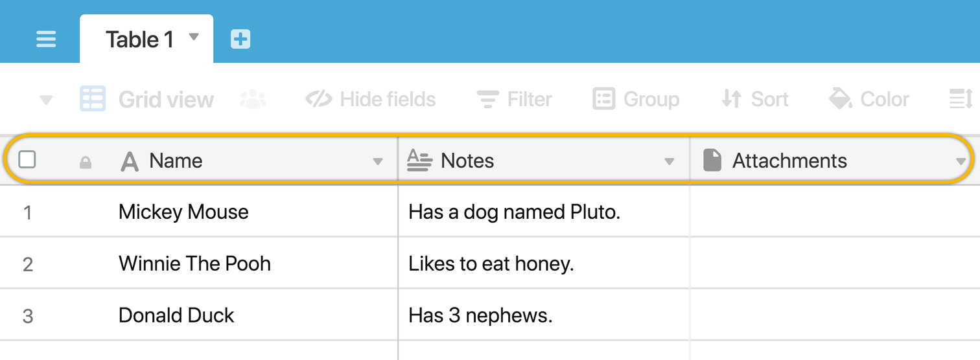
Task: Open row height icon in toolbar
Action: (961, 99)
